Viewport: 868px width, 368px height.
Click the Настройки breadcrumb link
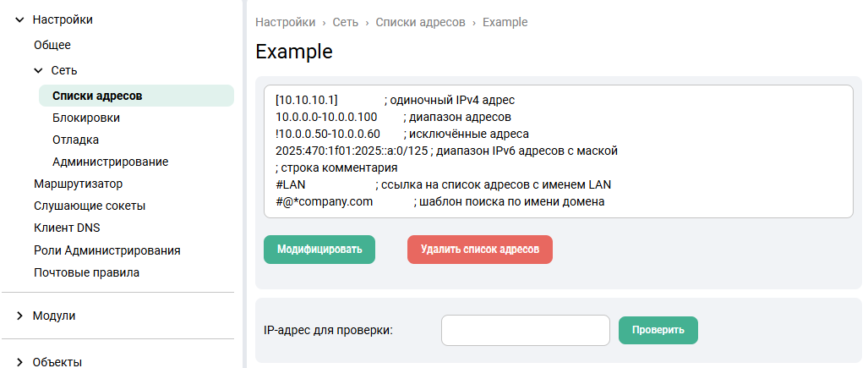pyautogui.click(x=285, y=22)
